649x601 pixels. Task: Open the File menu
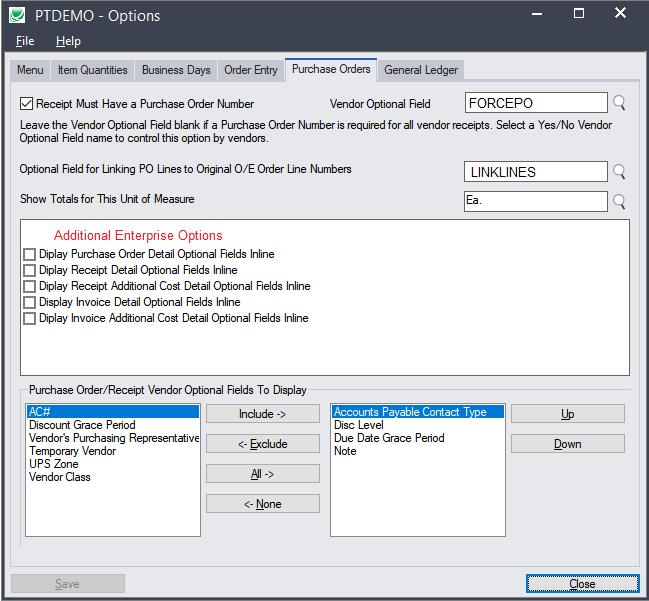tap(25, 41)
